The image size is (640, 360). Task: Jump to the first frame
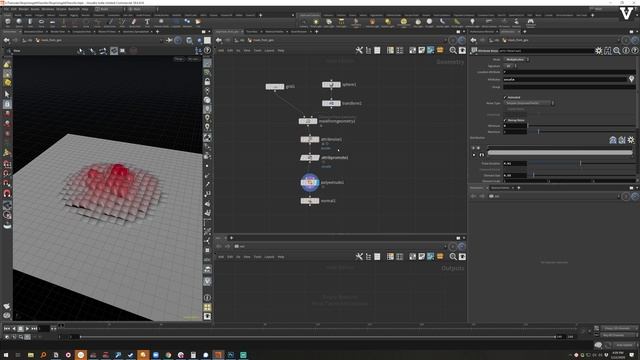click(x=7, y=328)
